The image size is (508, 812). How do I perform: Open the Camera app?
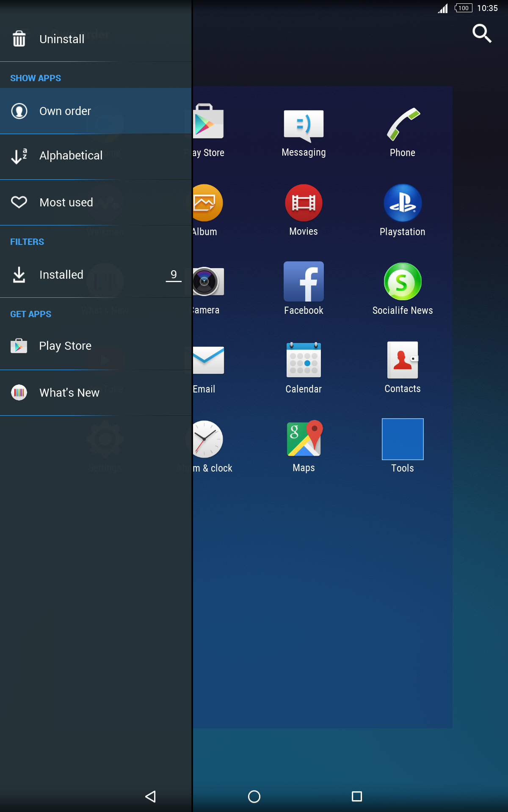point(208,281)
